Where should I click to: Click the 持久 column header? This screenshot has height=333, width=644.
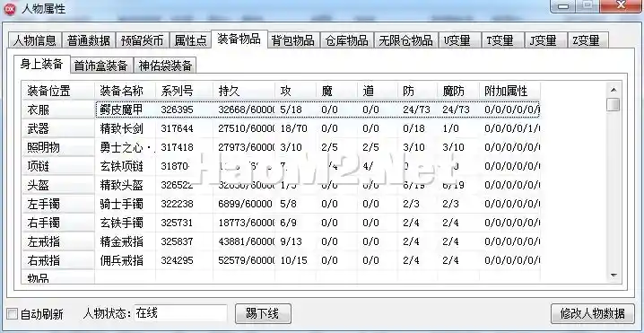tap(244, 91)
